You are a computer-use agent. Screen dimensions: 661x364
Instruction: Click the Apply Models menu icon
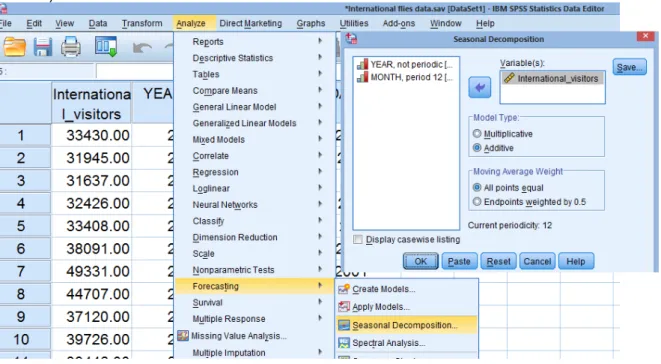coord(344,307)
